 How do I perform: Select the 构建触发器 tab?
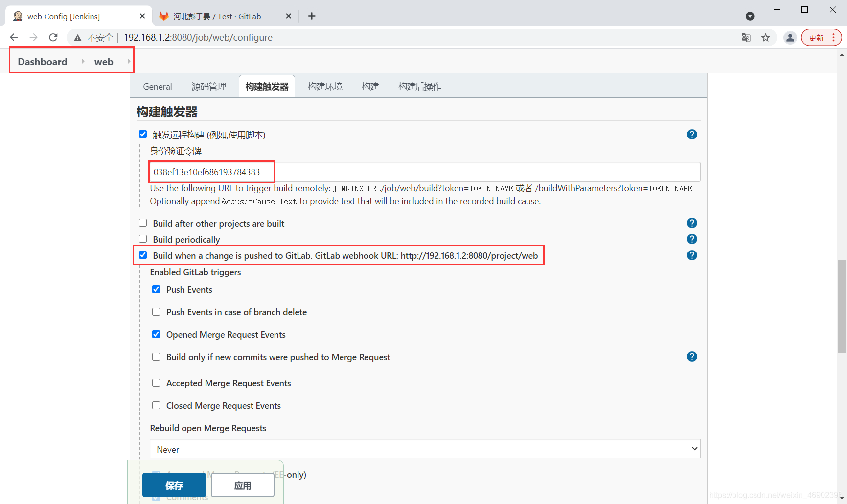point(267,87)
